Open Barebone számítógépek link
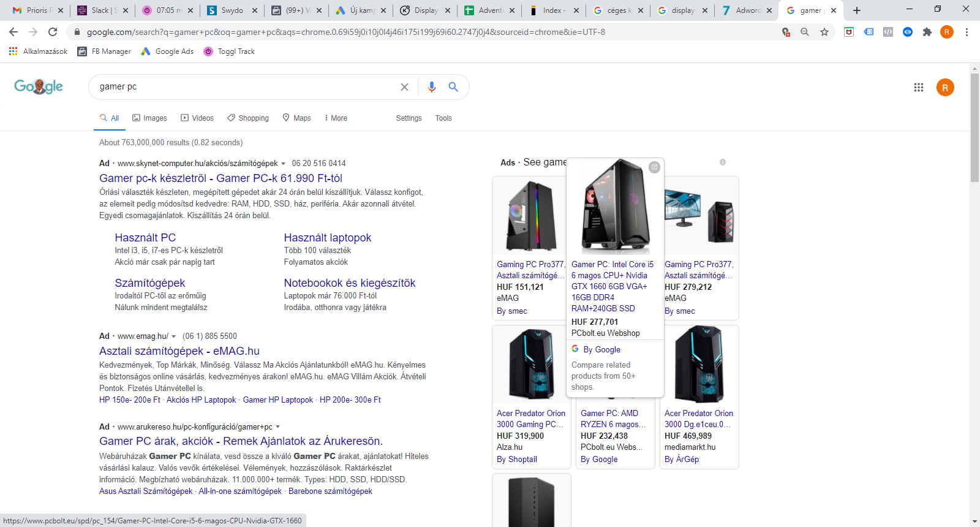The height and width of the screenshot is (527, 980). tap(330, 491)
